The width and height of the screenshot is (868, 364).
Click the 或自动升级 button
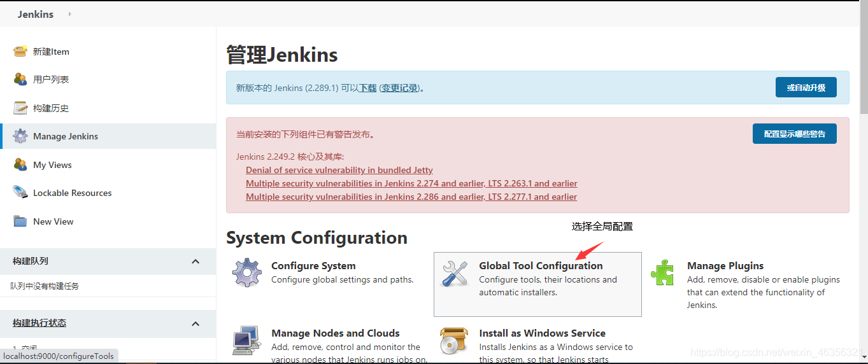point(806,87)
